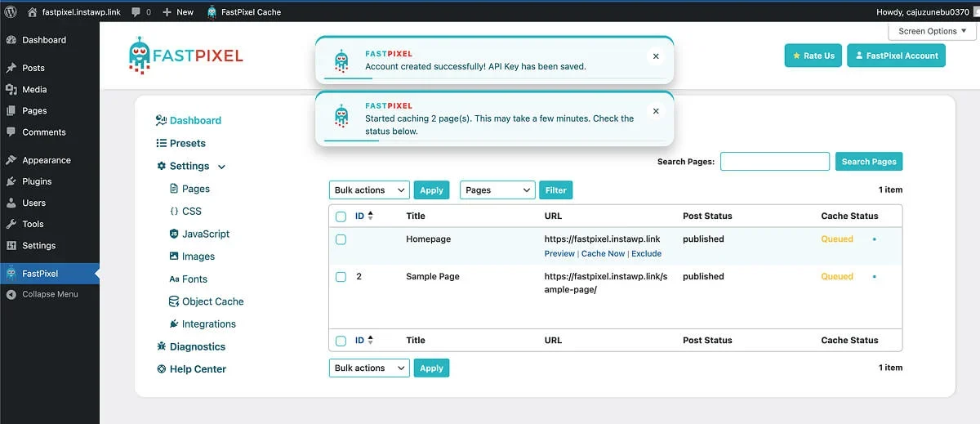The image size is (980, 424).
Task: Close the account created notification
Action: tap(656, 56)
